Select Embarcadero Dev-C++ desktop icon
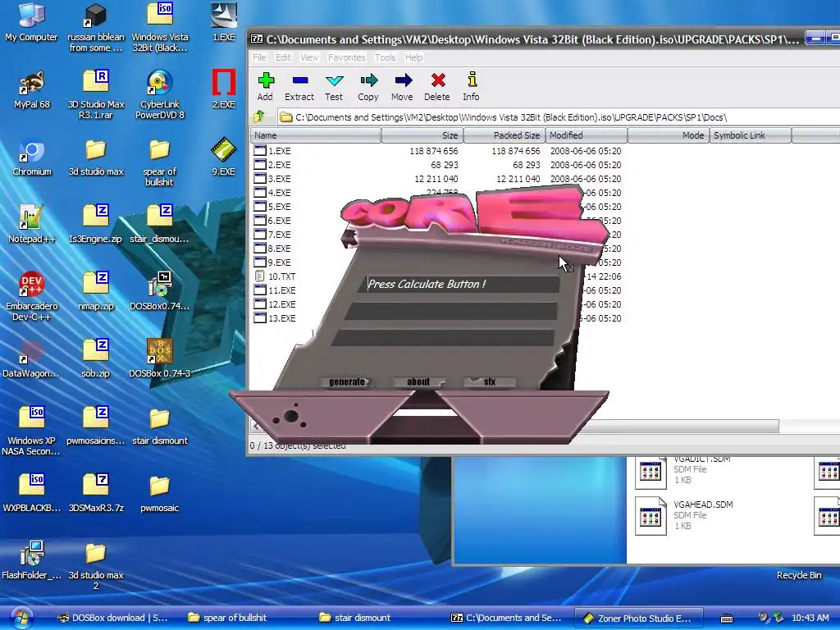This screenshot has width=840, height=630. (x=31, y=295)
